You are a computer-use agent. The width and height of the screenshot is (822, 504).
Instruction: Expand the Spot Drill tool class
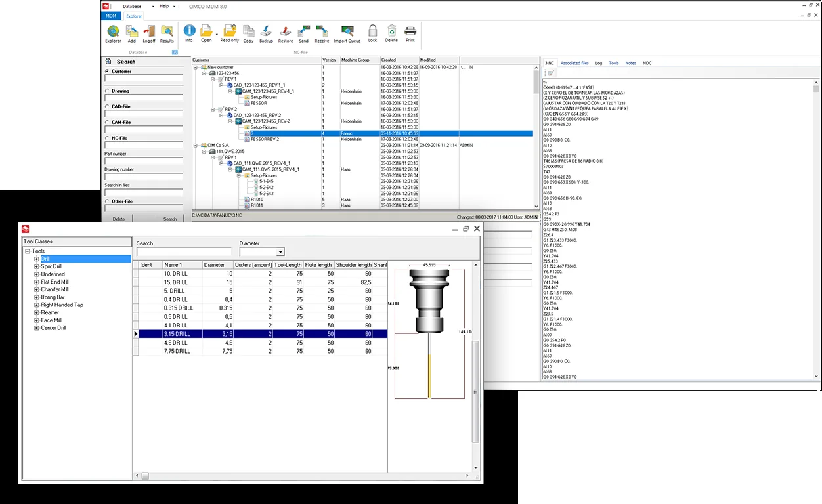click(37, 266)
